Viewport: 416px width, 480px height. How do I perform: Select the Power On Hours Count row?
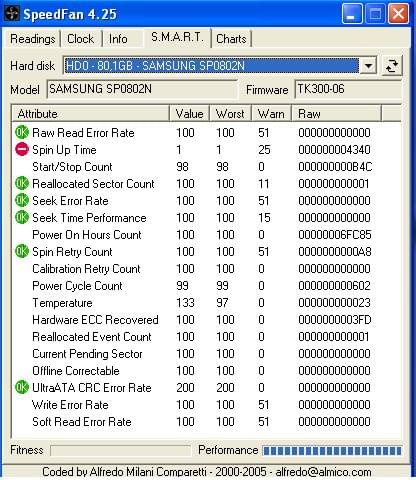(x=206, y=235)
